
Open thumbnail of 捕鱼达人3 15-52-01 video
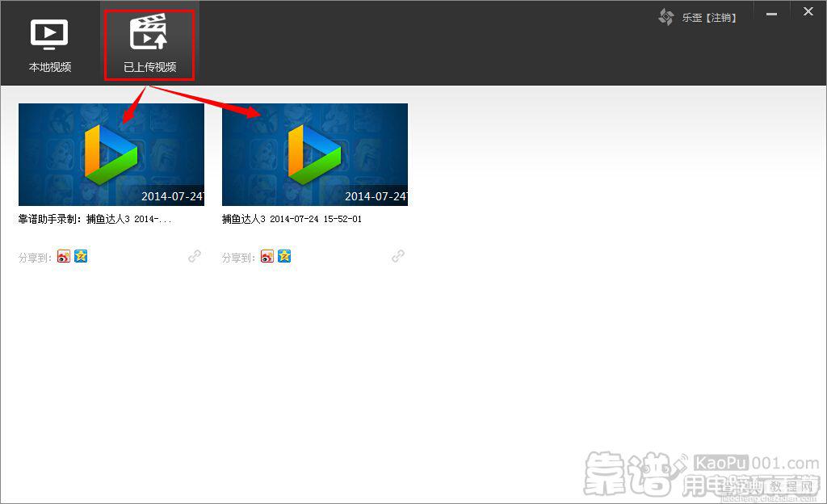pos(315,154)
